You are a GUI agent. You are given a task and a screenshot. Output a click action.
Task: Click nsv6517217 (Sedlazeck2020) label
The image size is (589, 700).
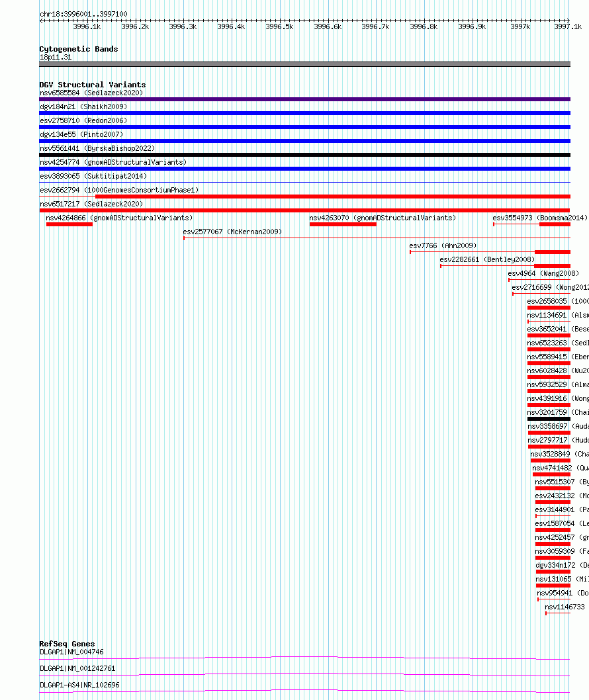91,204
